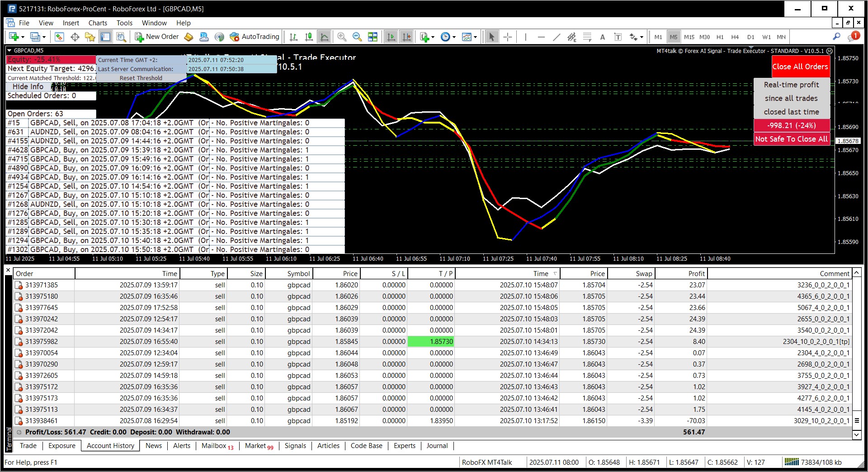
Task: Open the search magnifier icon
Action: (x=836, y=37)
